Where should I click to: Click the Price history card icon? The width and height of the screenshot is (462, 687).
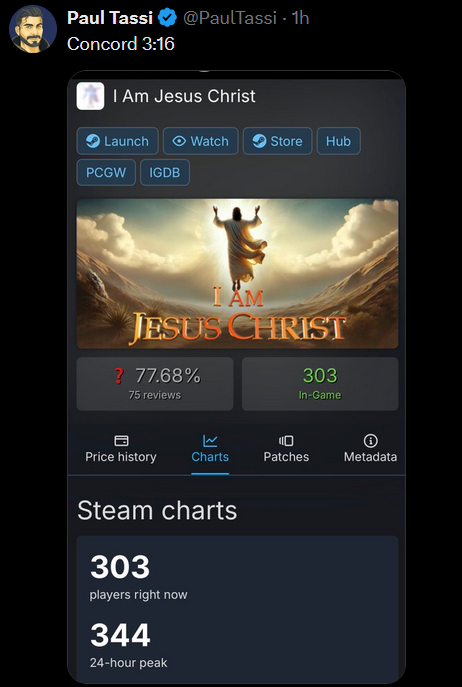pos(121,440)
